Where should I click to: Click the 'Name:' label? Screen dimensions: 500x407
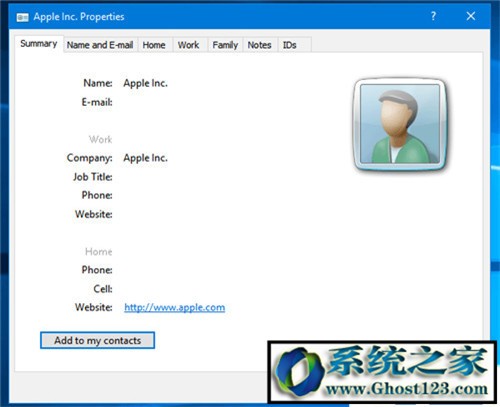[98, 83]
